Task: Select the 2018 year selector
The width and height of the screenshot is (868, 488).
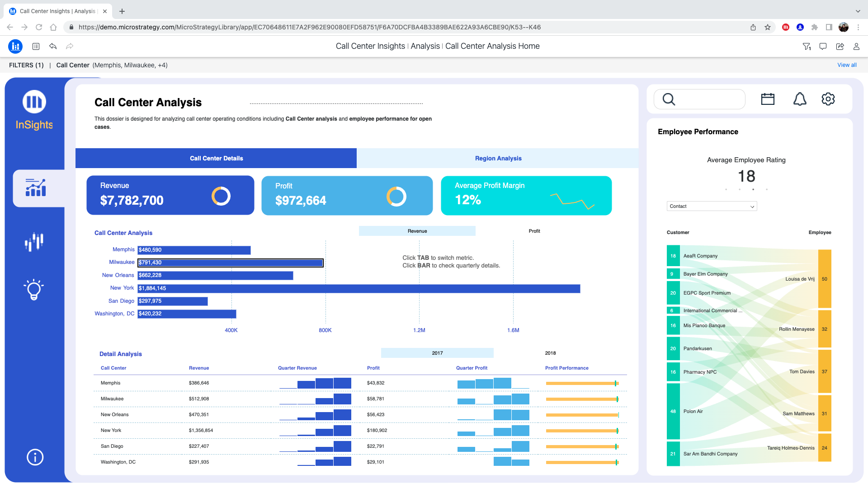Action: click(x=550, y=353)
